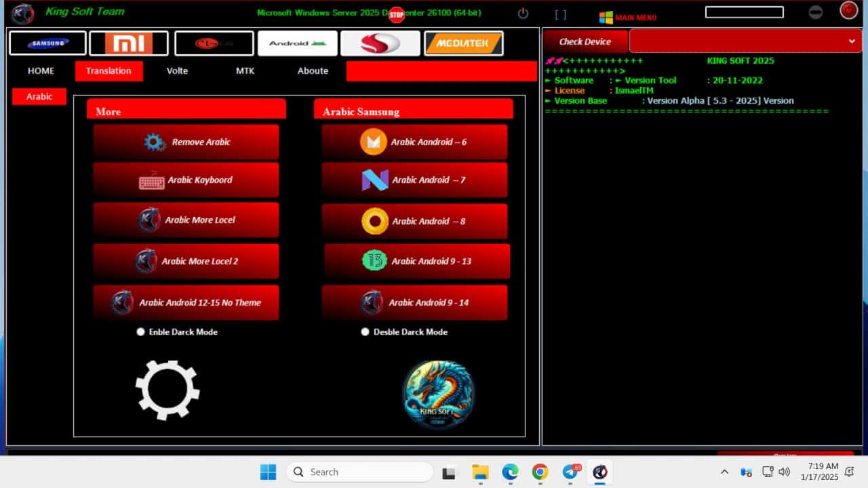Click the red STOP sign icon
Screen dimensions: 868x488
397,14
